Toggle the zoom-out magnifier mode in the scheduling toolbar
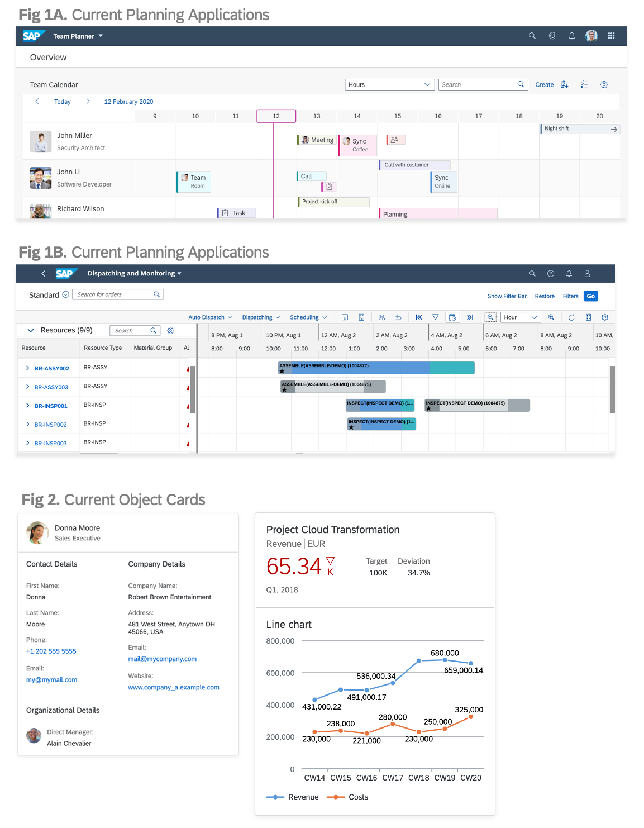The height and width of the screenshot is (828, 644). (490, 317)
